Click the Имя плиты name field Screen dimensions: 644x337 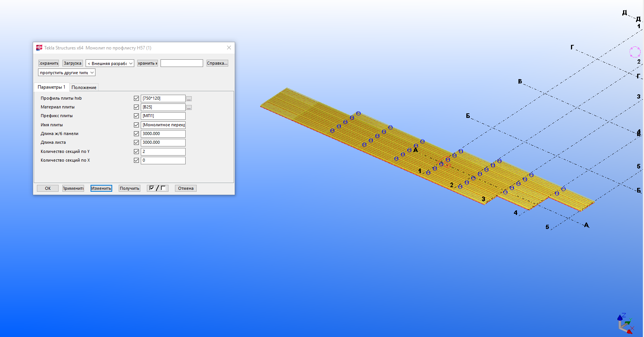click(163, 125)
